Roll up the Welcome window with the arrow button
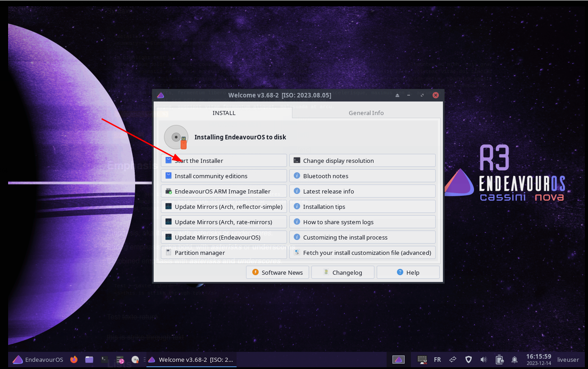 (x=397, y=95)
